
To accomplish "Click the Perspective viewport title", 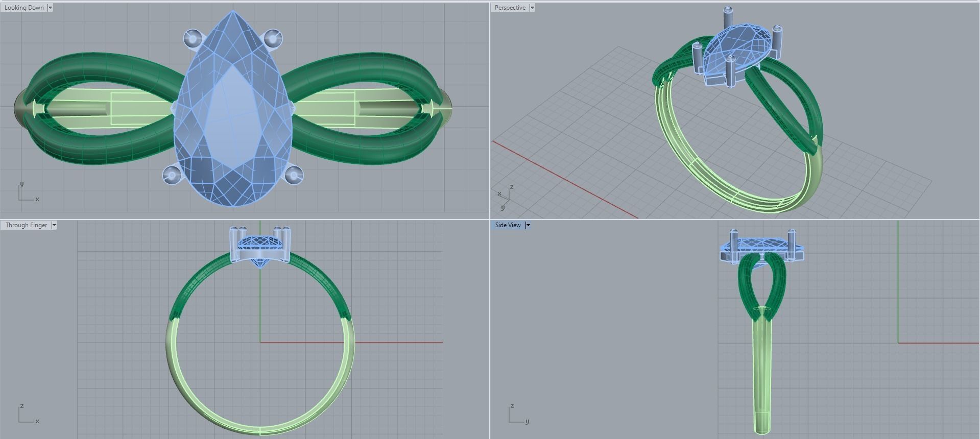I will click(x=510, y=8).
